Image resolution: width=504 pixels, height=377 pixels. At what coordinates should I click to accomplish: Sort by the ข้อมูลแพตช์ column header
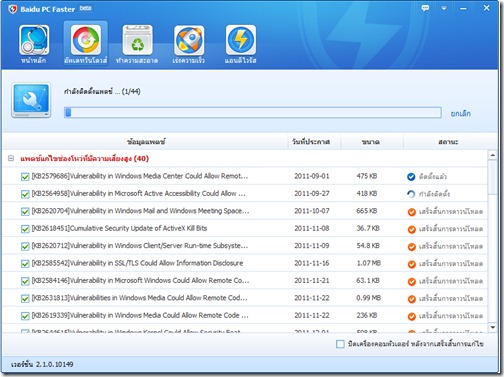point(146,142)
